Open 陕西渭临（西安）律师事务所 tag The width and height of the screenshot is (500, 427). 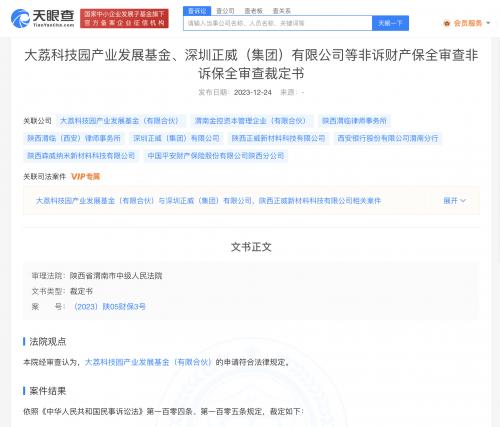click(x=74, y=138)
